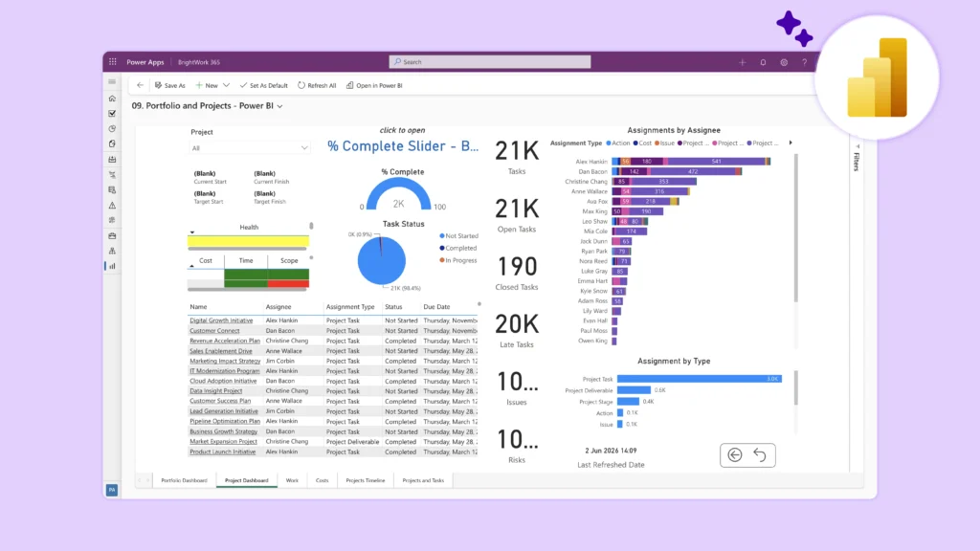Click the report back circle-arrow button

coord(735,454)
